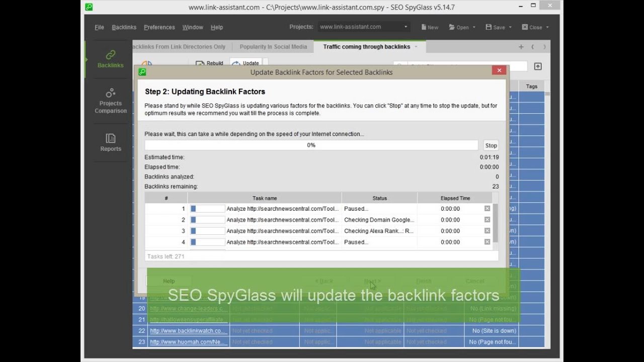Open the backlinkwatch.com backlink in row 22
The width and height of the screenshot is (644, 362).
pyautogui.click(x=188, y=331)
